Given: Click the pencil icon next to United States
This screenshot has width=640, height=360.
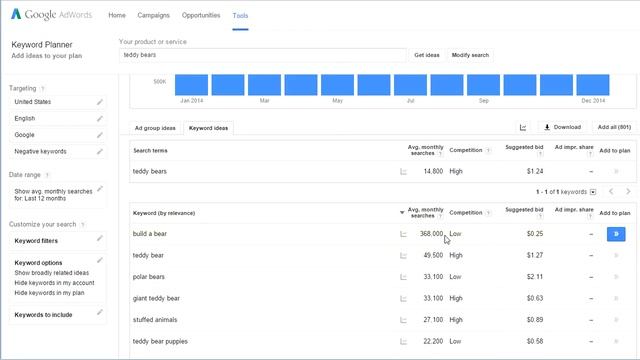Looking at the screenshot, I should point(100,102).
